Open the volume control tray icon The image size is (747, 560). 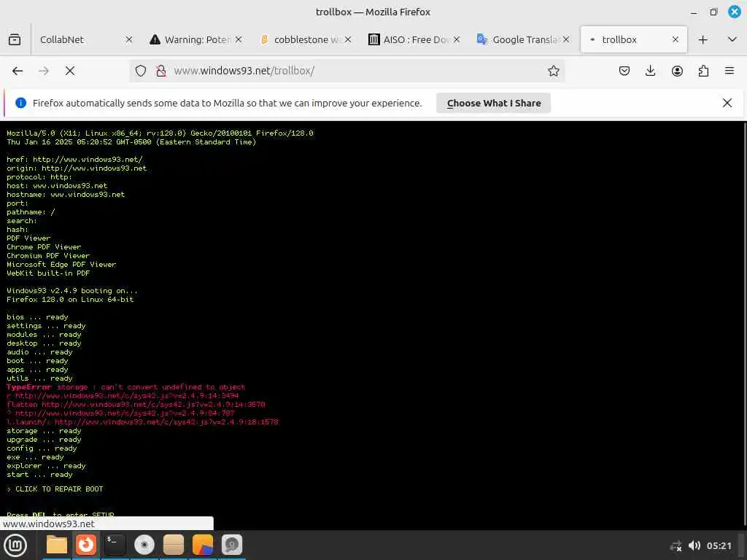(694, 545)
